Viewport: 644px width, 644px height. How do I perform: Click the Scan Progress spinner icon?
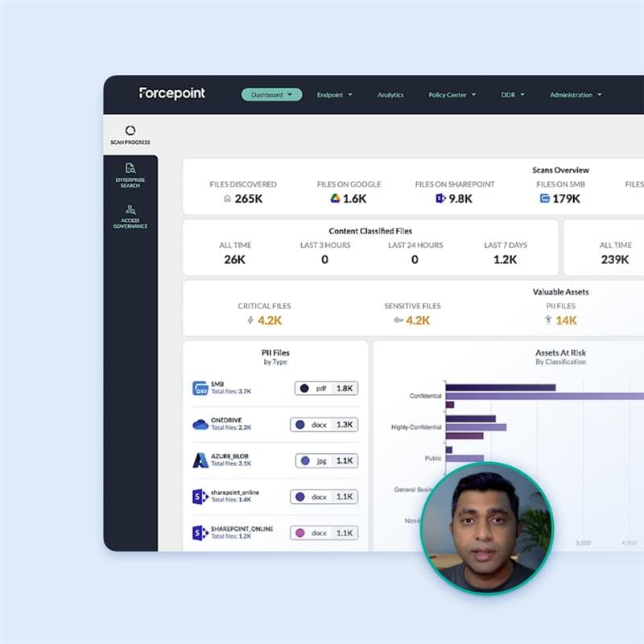point(130,130)
